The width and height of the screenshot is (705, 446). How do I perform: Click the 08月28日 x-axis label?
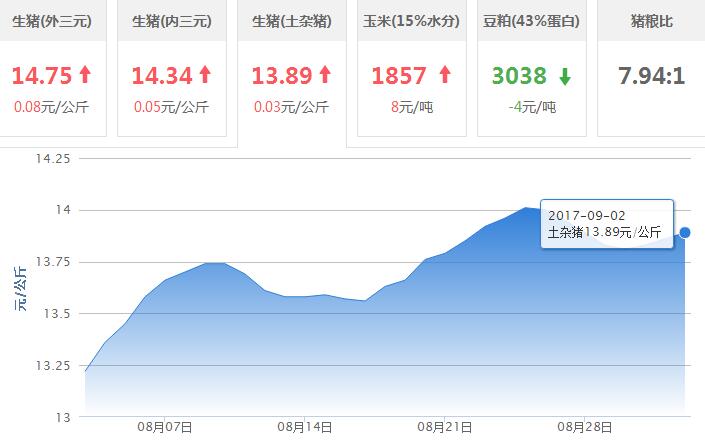click(x=586, y=426)
